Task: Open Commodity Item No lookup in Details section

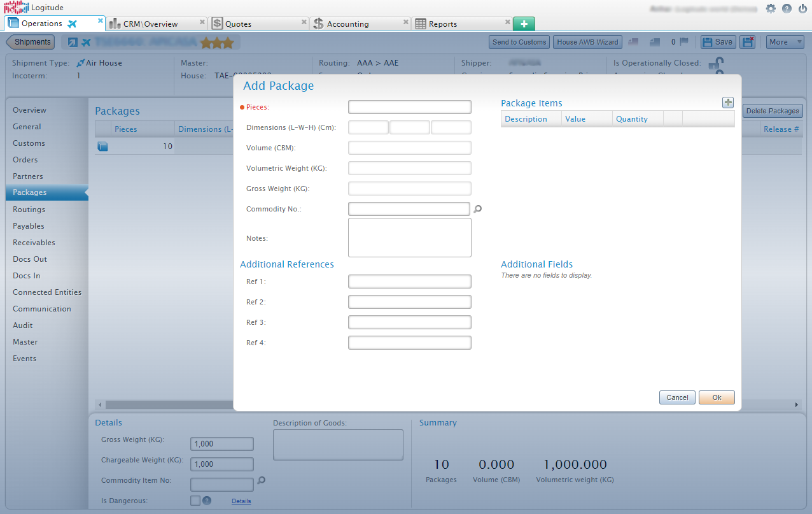Action: point(261,480)
